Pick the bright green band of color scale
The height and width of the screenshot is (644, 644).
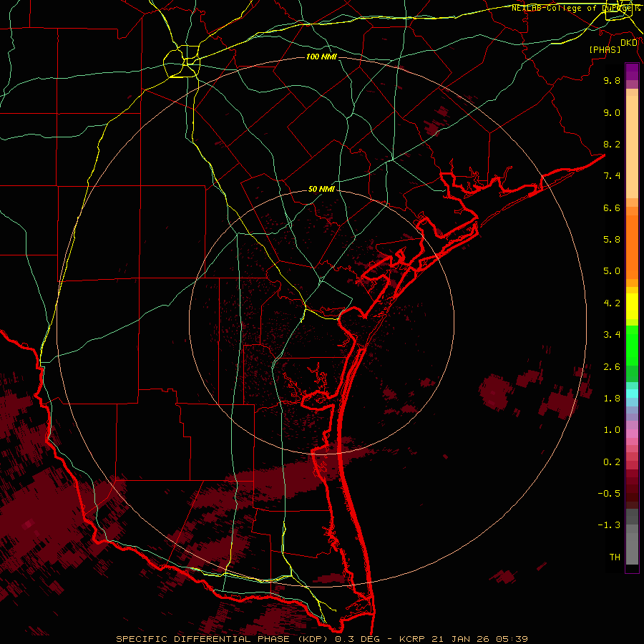pos(632,345)
